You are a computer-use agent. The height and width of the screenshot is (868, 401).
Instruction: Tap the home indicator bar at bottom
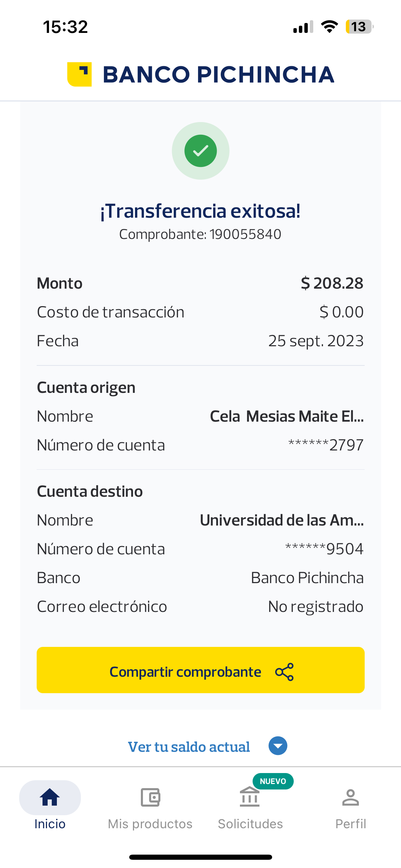pos(200,857)
